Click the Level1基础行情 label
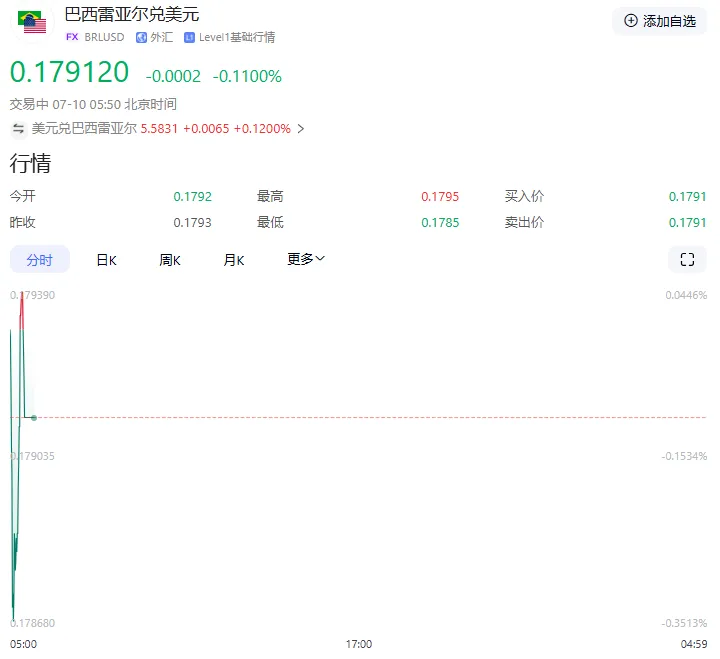Viewport: 720px width, 659px height. click(237, 37)
